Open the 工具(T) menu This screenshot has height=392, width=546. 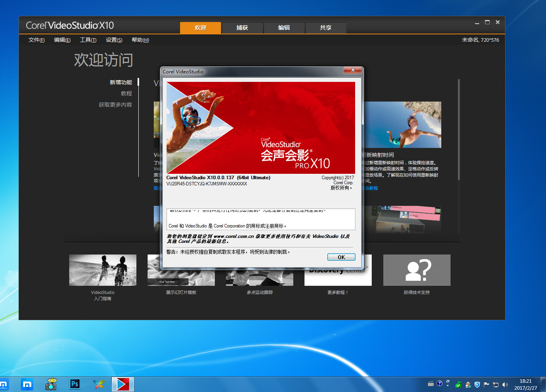(88, 40)
